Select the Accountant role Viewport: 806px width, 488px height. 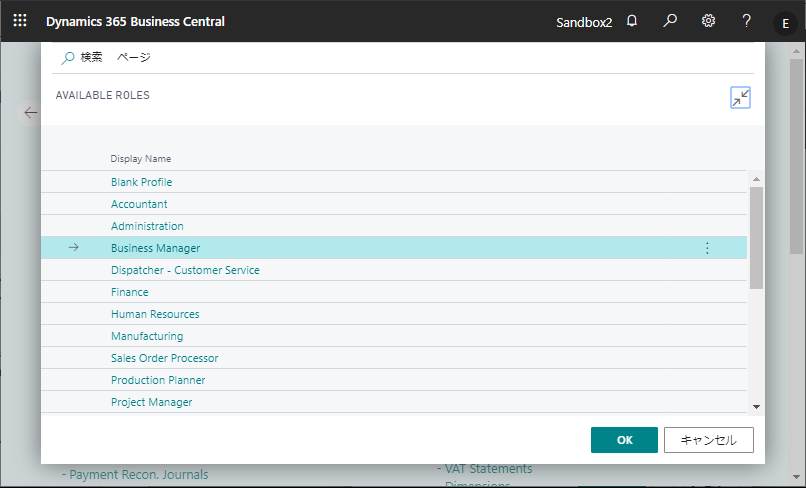point(139,204)
